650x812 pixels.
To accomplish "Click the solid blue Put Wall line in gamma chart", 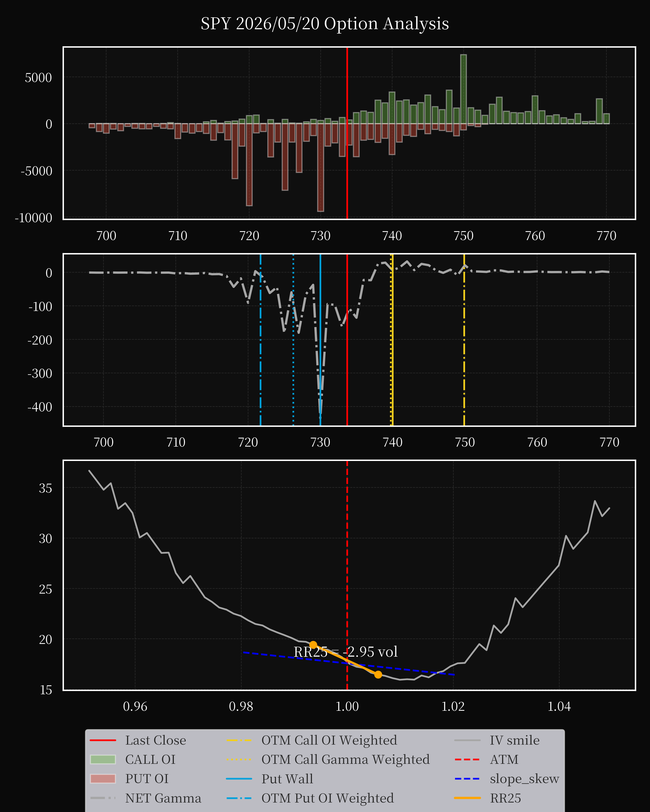I will coord(320,340).
